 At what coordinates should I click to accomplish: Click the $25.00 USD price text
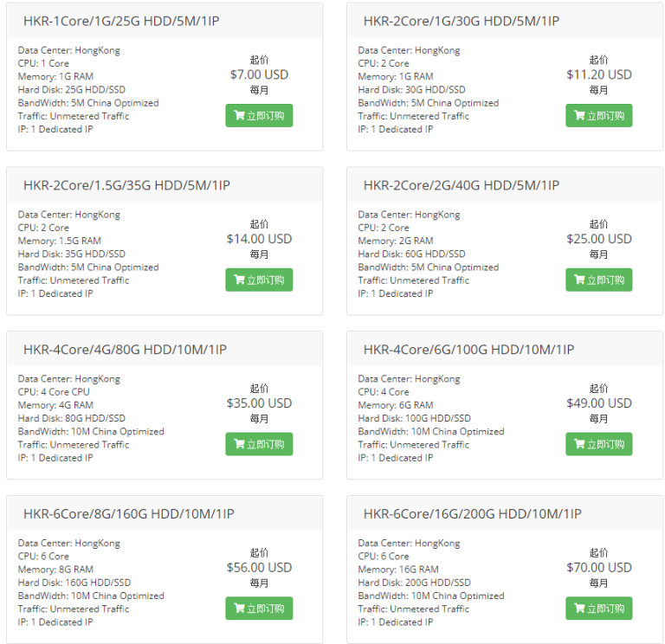click(599, 239)
